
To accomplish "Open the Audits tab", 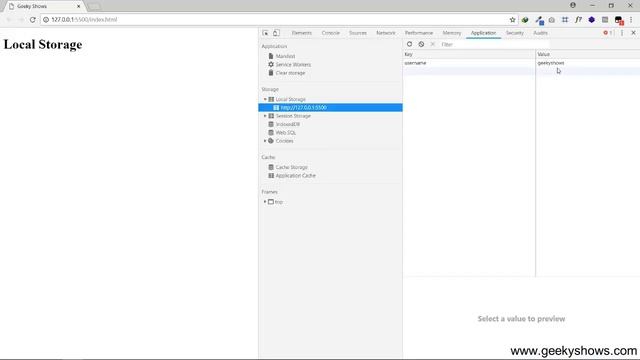I will [540, 33].
